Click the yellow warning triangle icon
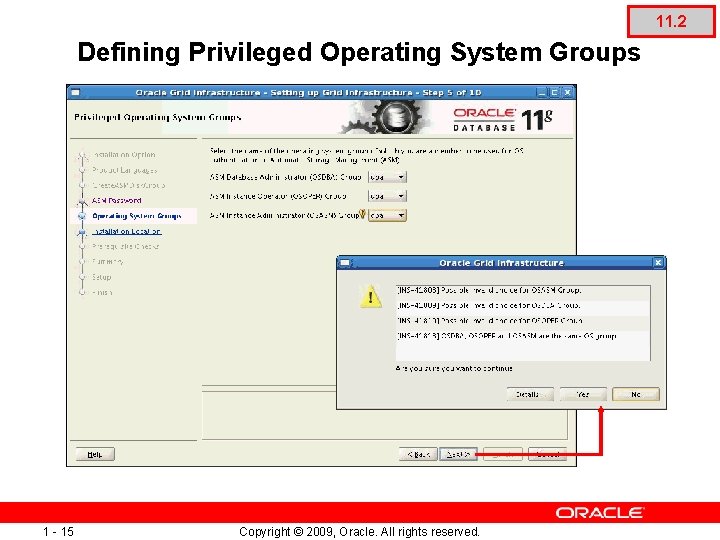 371,297
